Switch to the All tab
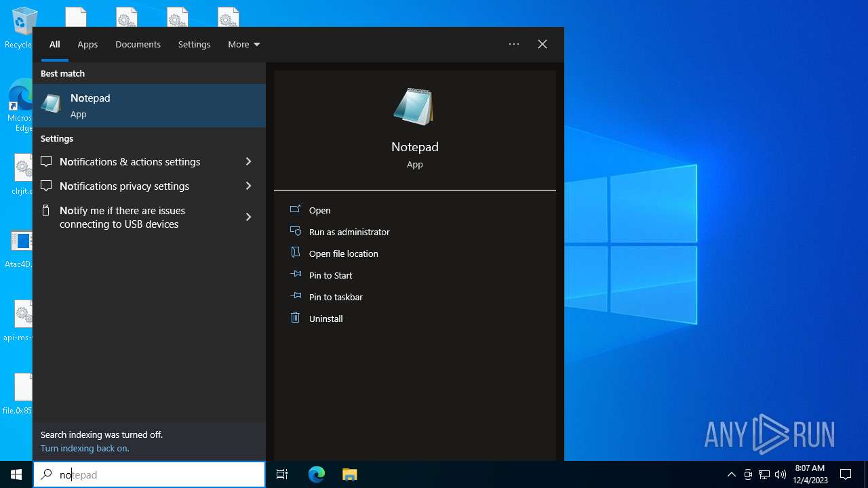 pos(55,44)
